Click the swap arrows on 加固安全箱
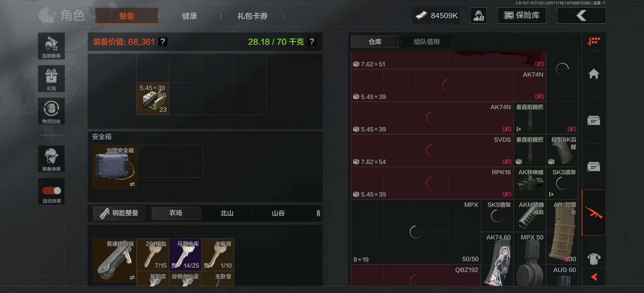This screenshot has height=293, width=644. (x=132, y=184)
